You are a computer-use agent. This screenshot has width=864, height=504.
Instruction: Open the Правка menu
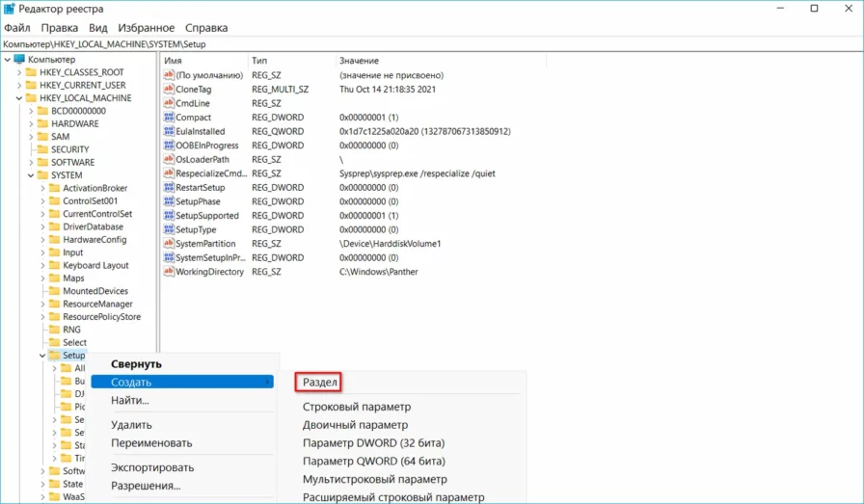[x=60, y=28]
